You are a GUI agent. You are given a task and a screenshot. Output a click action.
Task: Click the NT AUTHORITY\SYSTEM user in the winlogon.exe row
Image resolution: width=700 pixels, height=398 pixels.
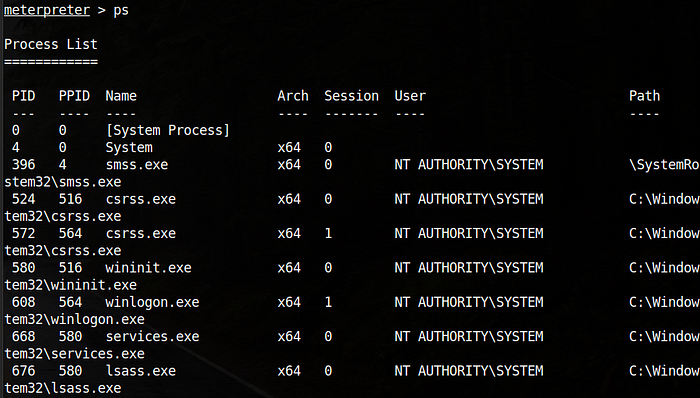pos(469,302)
